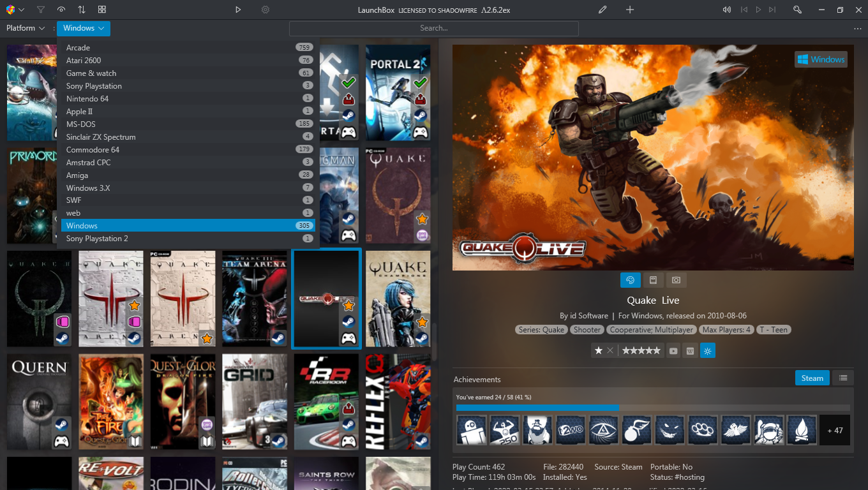This screenshot has height=490, width=868.
Task: Click the Steam achievements button
Action: [812, 378]
